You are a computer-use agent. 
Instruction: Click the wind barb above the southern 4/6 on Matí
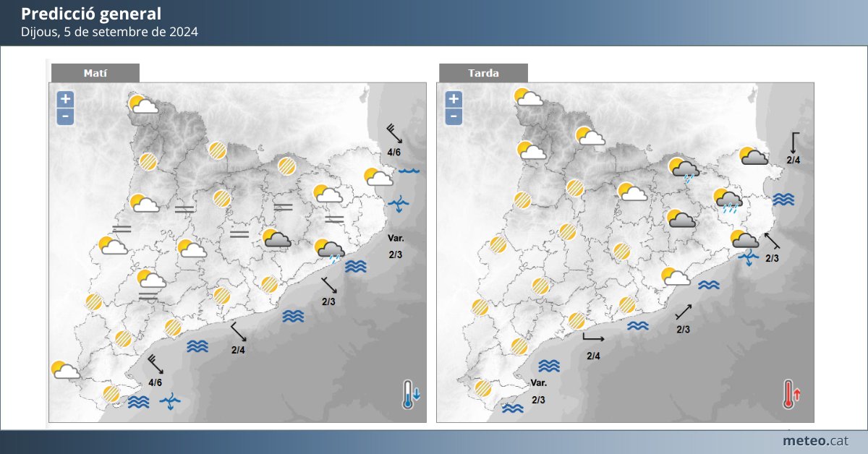[x=155, y=365]
